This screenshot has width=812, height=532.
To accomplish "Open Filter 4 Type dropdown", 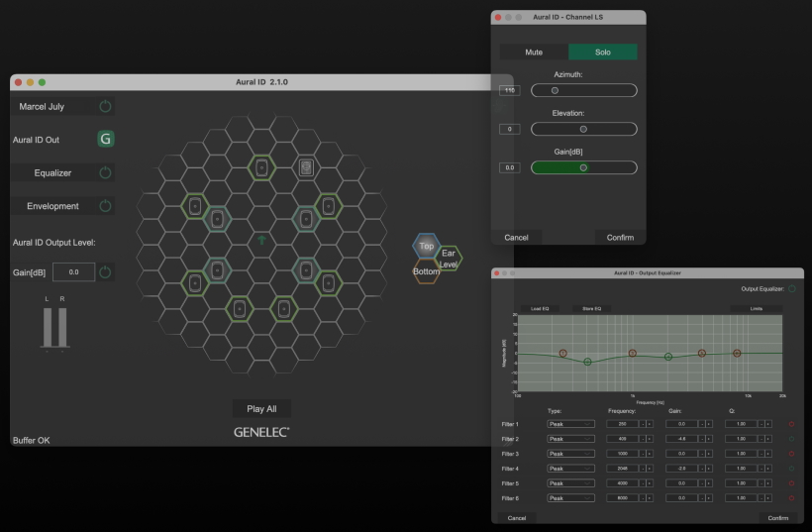I will click(570, 469).
